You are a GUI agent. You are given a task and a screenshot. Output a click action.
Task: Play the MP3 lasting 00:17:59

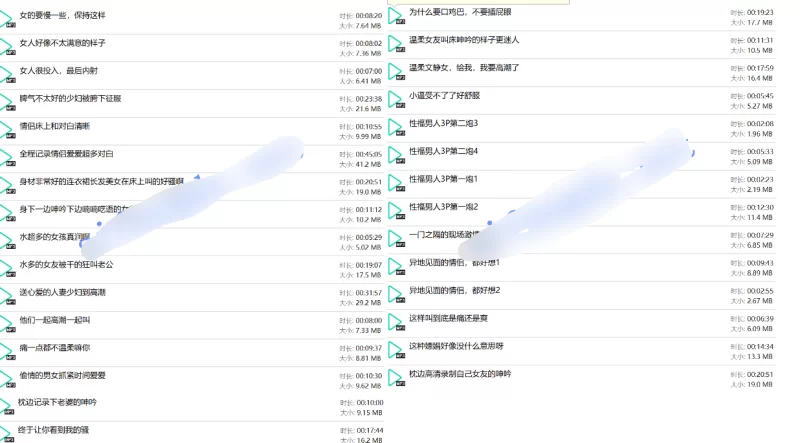pos(396,71)
